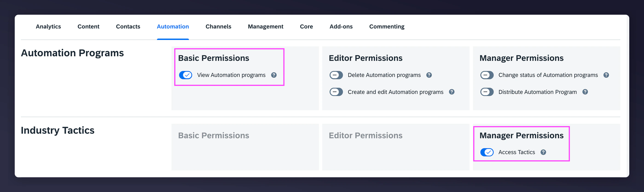Open help icon next to Access Tactics
Viewport: 644px width, 192px height.
point(543,152)
